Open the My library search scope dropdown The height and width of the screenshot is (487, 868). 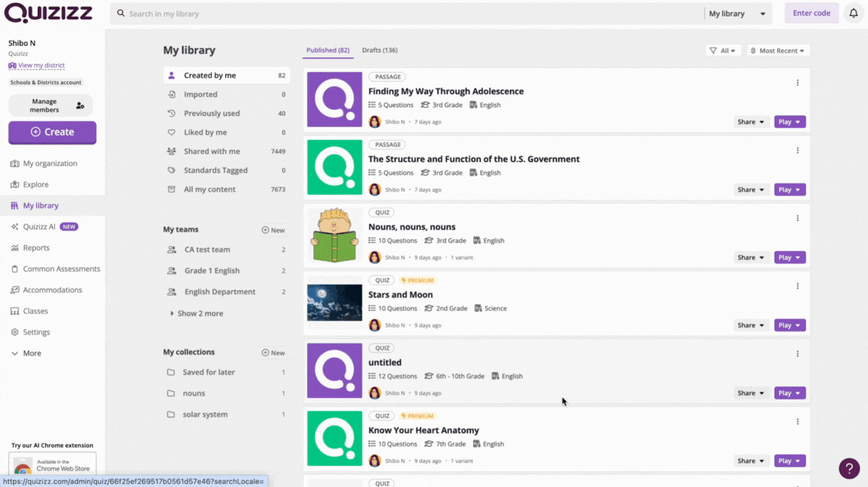[737, 14]
